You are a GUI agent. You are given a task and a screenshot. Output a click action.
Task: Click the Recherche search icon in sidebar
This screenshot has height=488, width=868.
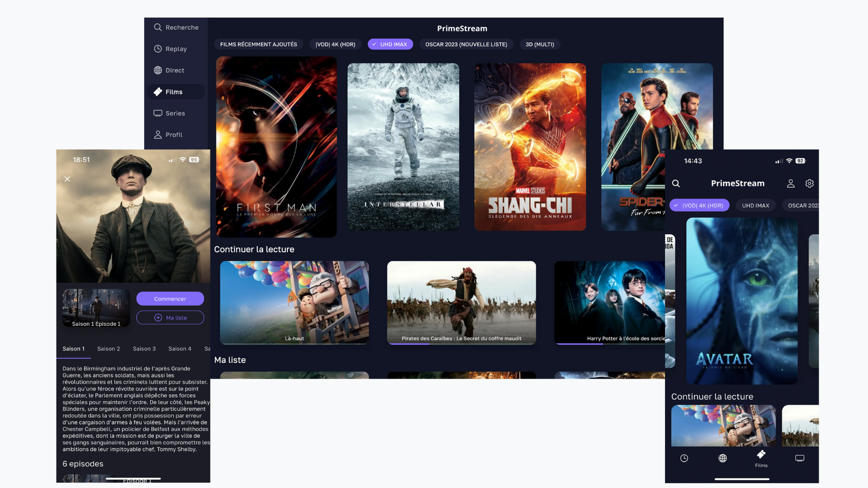(158, 27)
